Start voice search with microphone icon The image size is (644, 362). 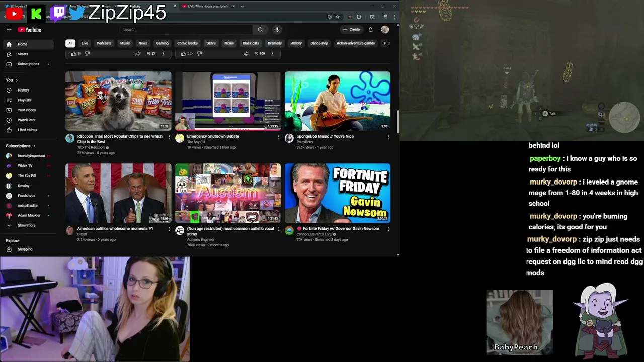[277, 30]
